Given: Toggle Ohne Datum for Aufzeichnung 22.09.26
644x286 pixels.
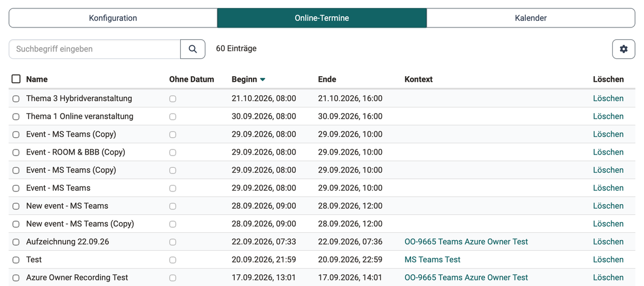Looking at the screenshot, I should point(172,242).
